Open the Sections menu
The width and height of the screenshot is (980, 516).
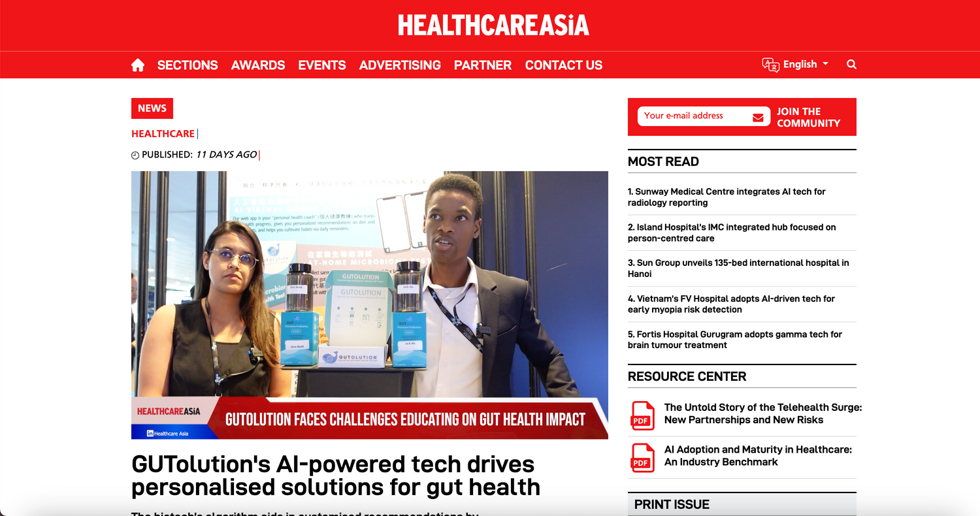coord(188,65)
